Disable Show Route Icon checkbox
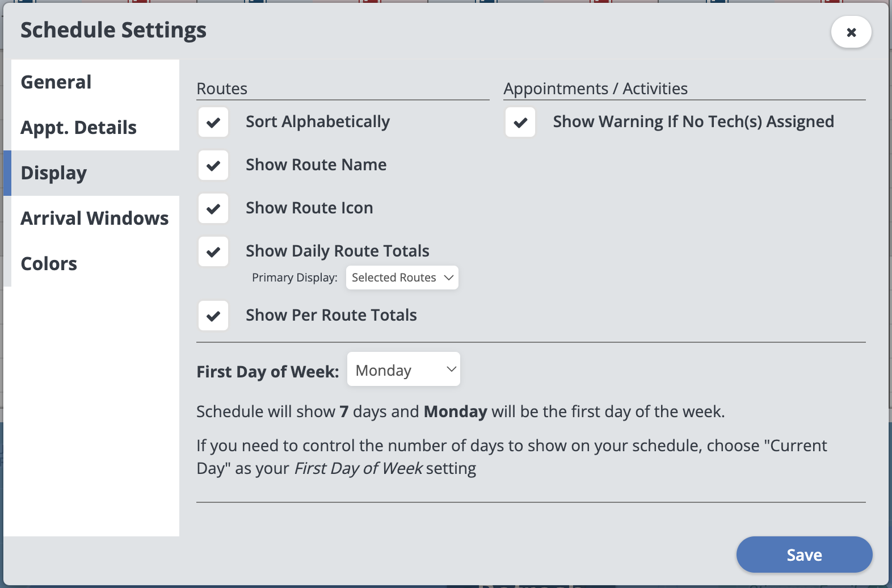Screen dimensions: 892x588 213,208
